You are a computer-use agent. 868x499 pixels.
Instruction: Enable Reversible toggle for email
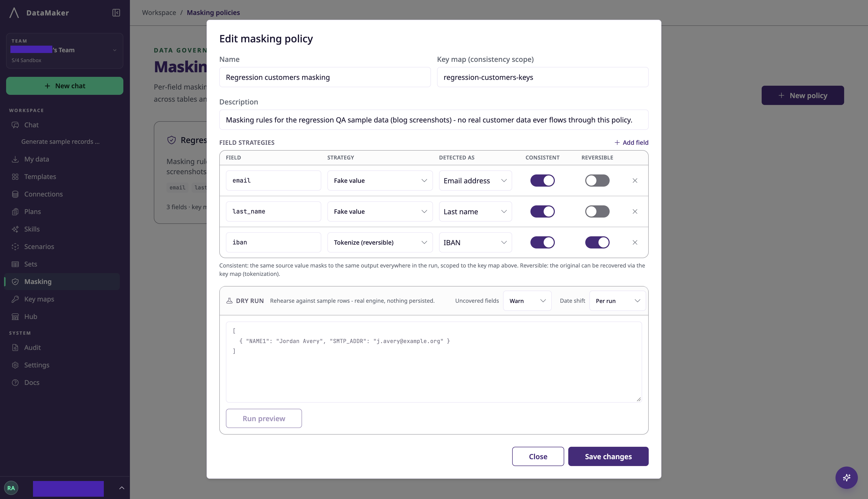[x=597, y=181]
